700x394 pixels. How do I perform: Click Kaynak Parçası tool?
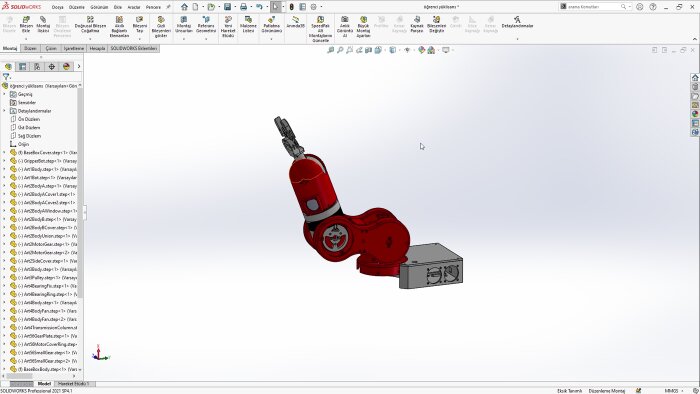pos(417,25)
